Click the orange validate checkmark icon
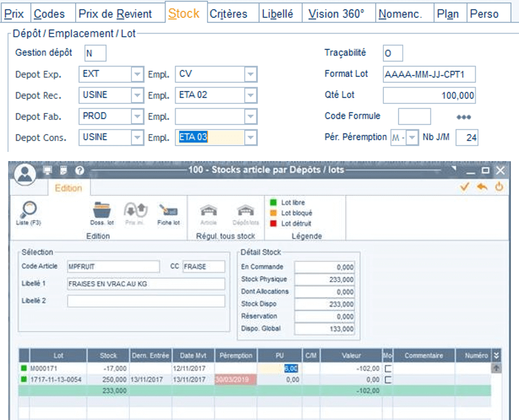 coord(465,186)
